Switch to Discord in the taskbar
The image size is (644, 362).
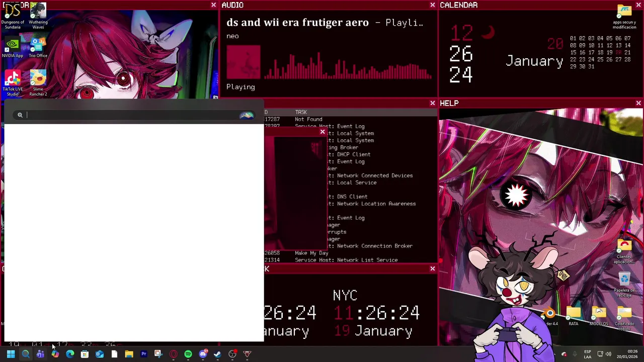click(x=203, y=354)
